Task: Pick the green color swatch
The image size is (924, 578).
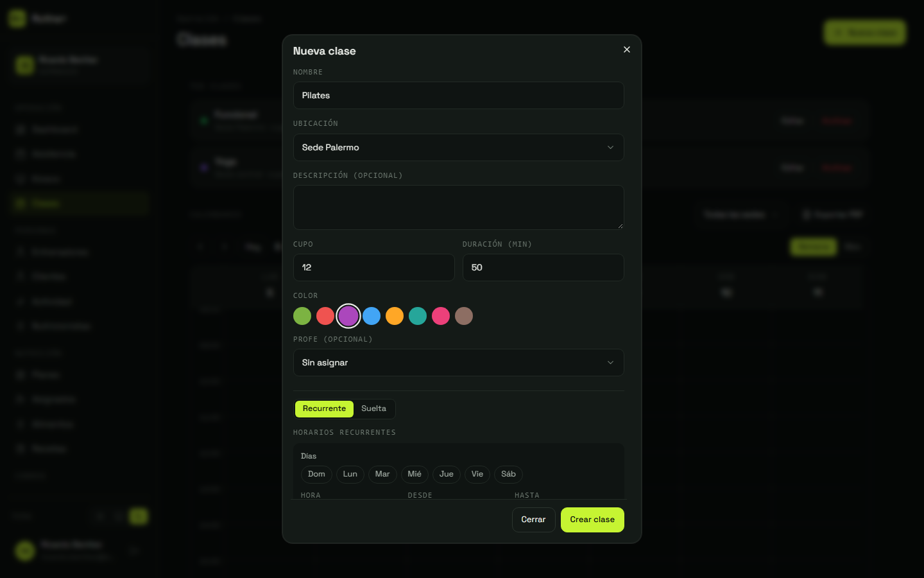Action: (x=302, y=316)
